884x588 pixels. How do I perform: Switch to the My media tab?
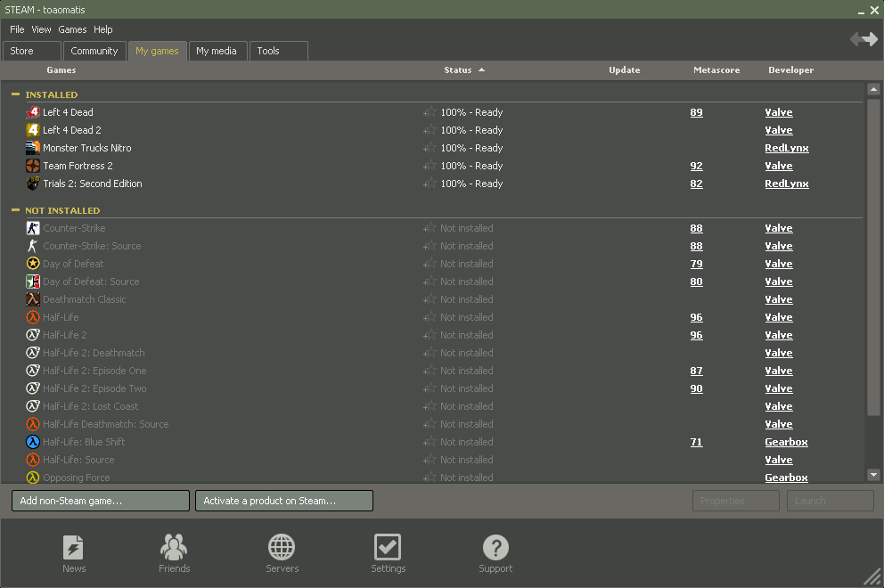pos(217,51)
